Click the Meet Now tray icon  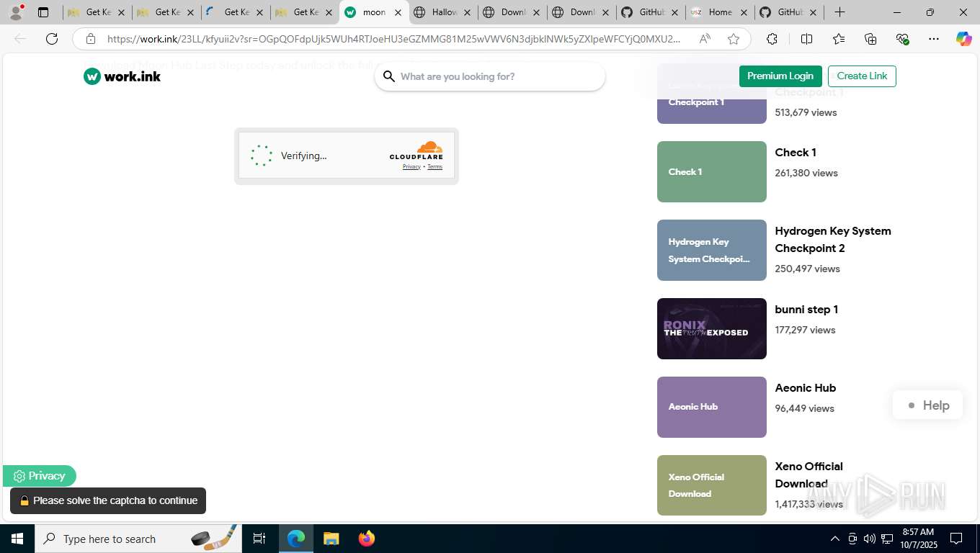click(x=852, y=539)
